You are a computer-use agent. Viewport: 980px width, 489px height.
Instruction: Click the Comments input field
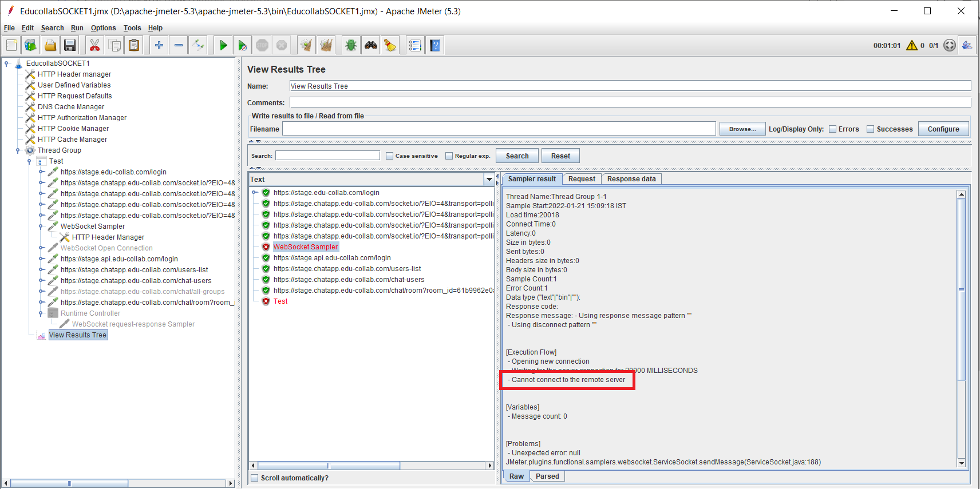coord(630,102)
